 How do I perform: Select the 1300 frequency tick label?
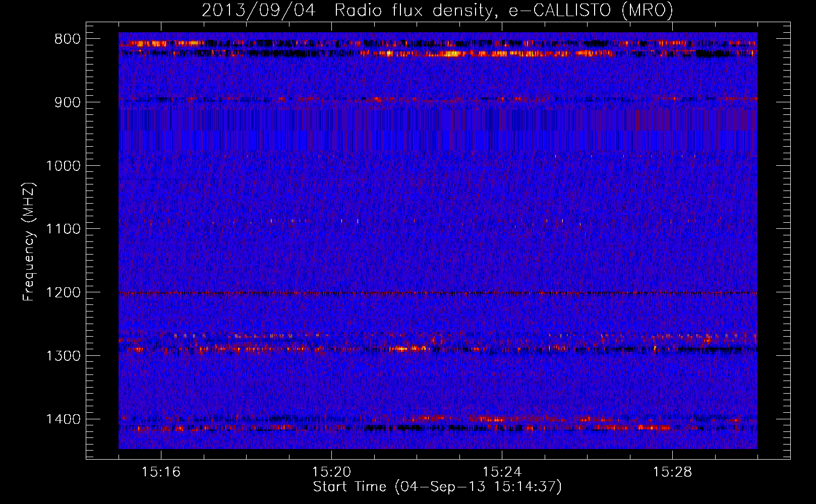(x=63, y=356)
